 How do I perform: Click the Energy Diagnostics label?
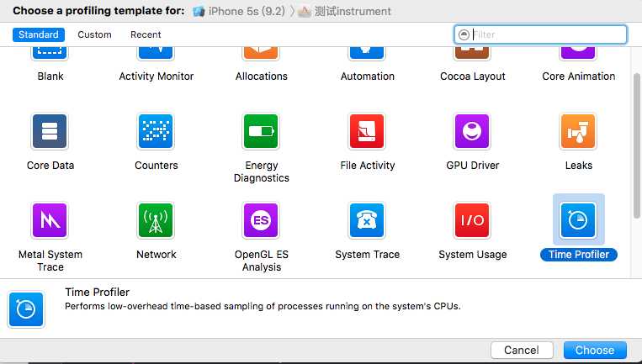tap(261, 171)
